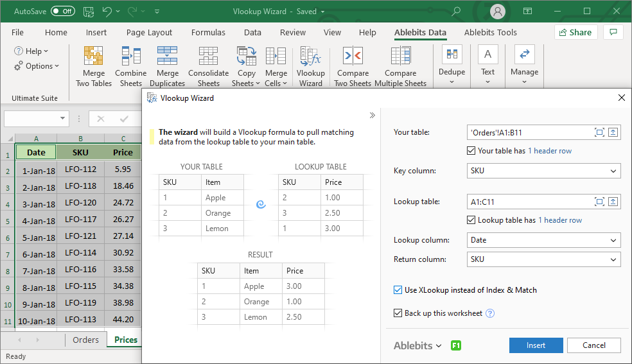Switch to the Orders sheet tab

coord(85,340)
